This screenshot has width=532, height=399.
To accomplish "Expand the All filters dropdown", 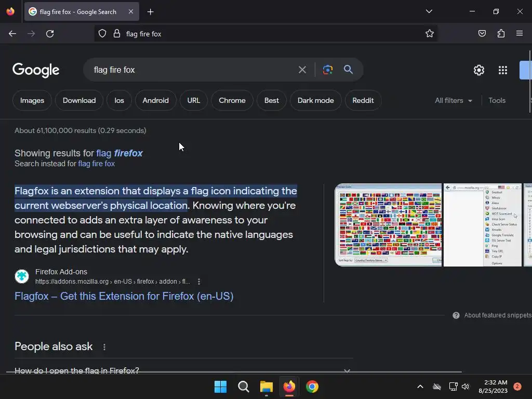I will coord(453,100).
